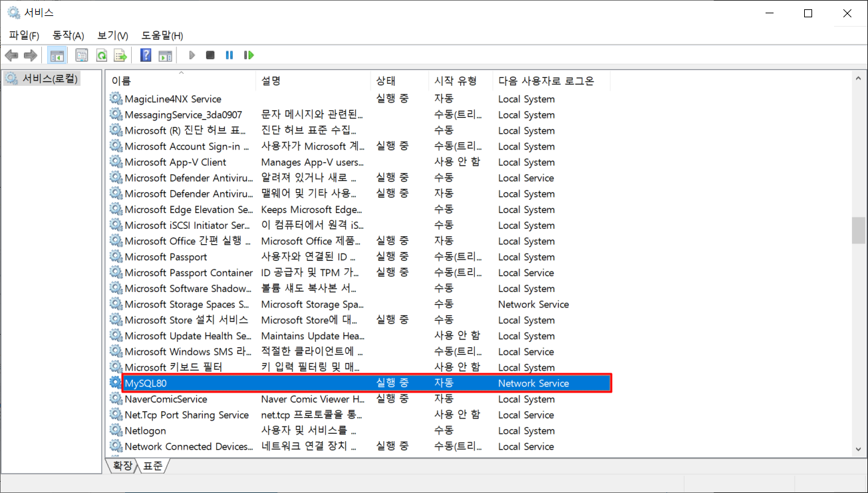Select 서비스(로컬) in the left tree
The width and height of the screenshot is (868, 493).
tap(50, 79)
